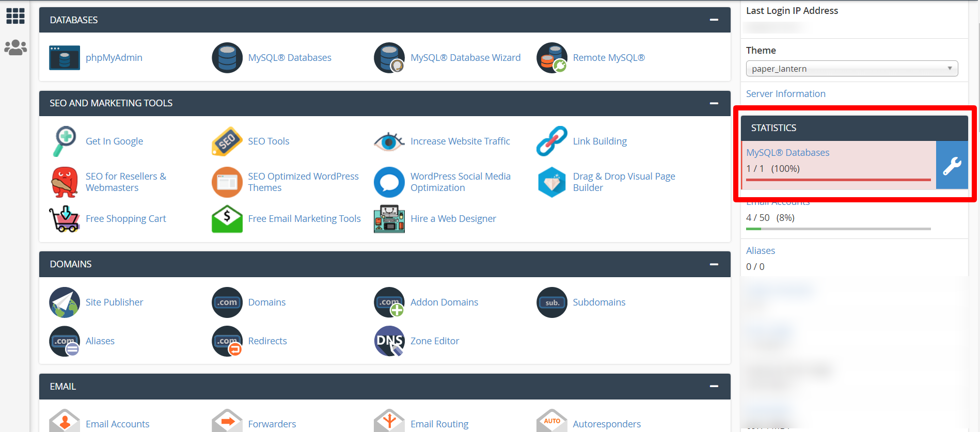Open the phpMyAdmin icon

pos(65,58)
